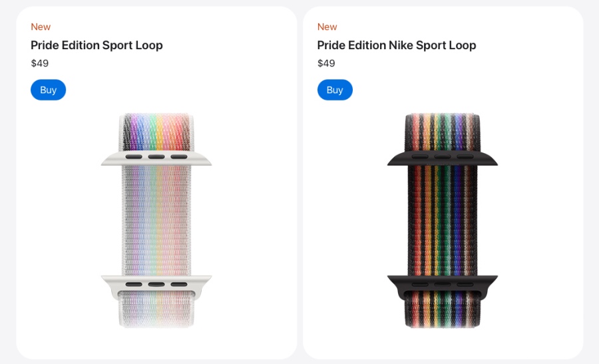Open the Pride Edition Nike Sport Loop title

point(397,45)
